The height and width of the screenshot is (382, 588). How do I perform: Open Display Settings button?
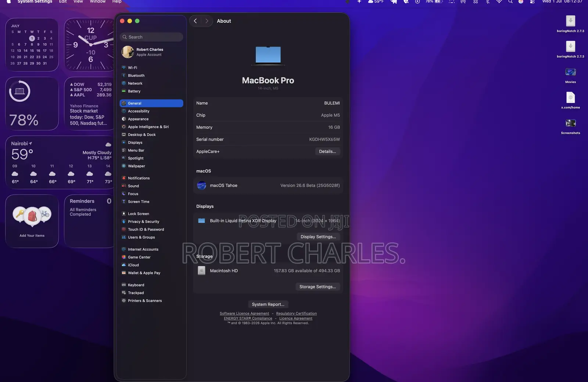[x=318, y=237]
